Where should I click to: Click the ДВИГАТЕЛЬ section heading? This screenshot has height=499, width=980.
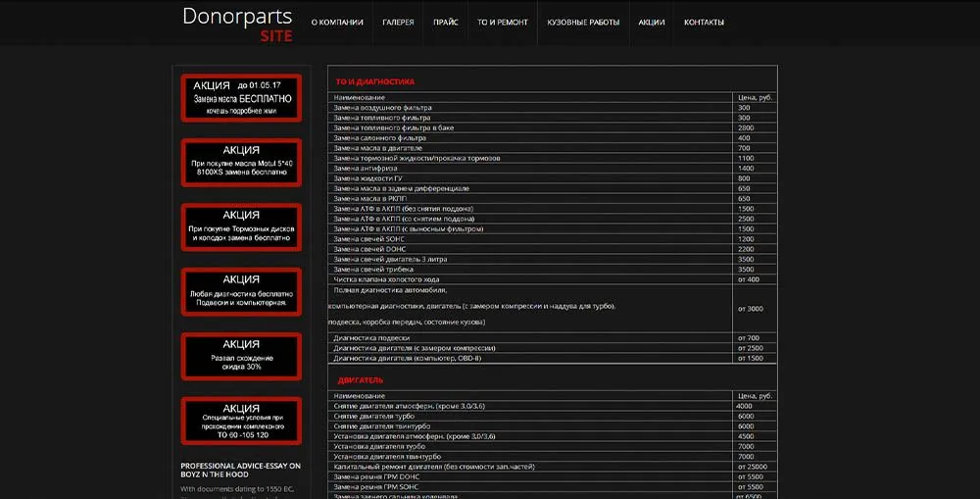coord(361,379)
